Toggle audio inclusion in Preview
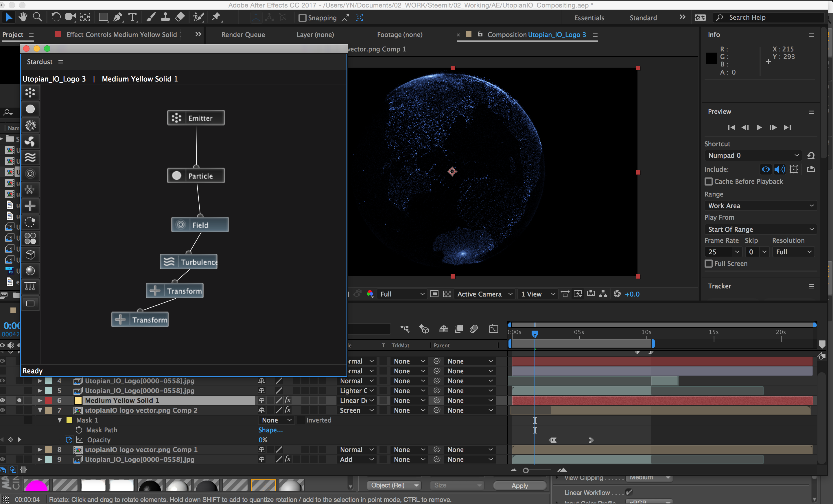Screen dimensions: 833x504 coord(779,169)
